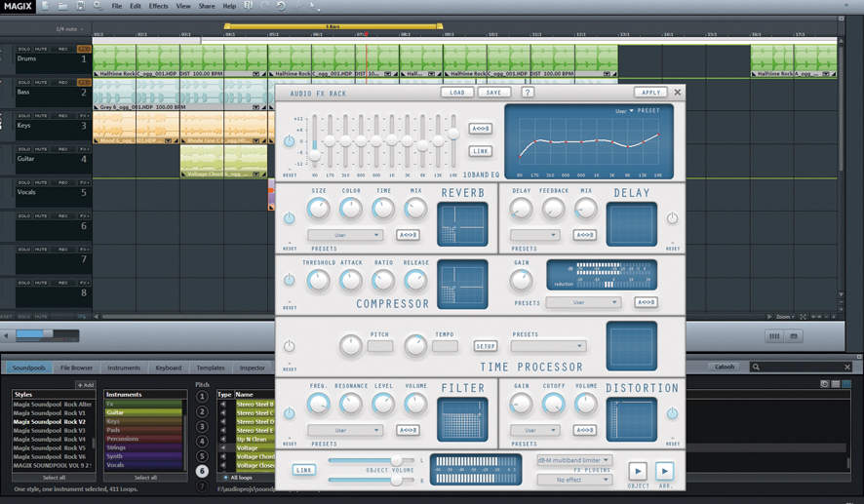This screenshot has height=504, width=864.
Task: Select the mouse pointer mode tool
Action: tap(314, 7)
